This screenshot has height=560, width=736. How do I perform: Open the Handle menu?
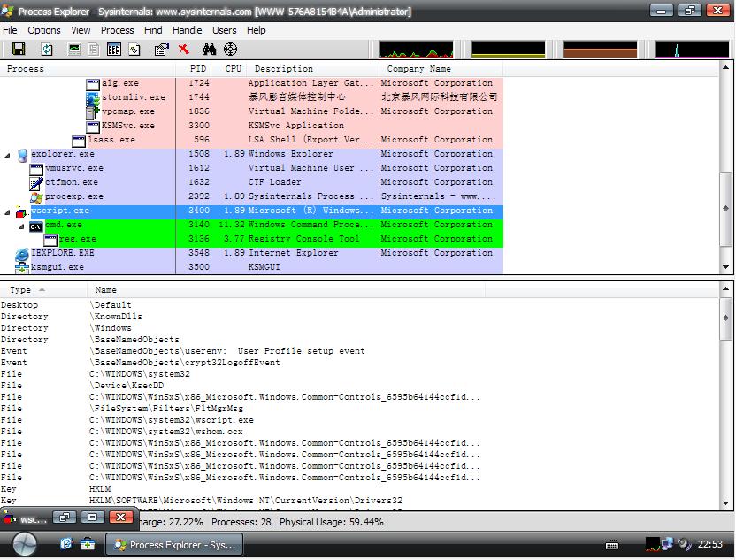pos(187,30)
